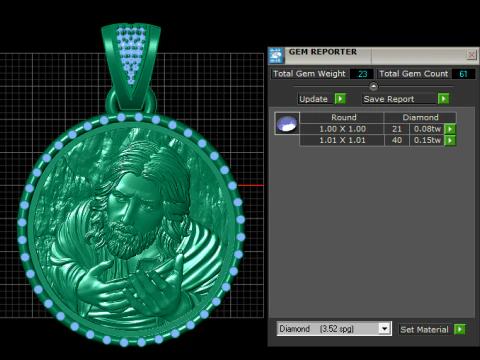Click the Round column header
Image resolution: width=480 pixels, height=360 pixels.
coord(342,117)
